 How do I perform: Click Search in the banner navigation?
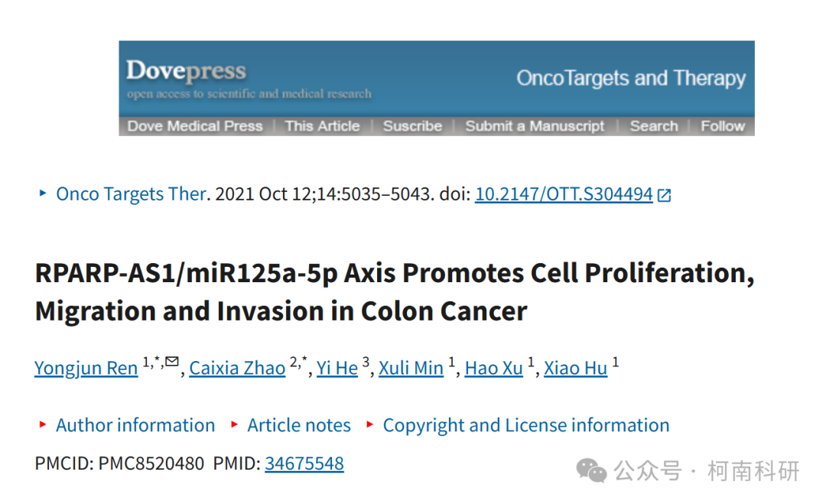654,126
